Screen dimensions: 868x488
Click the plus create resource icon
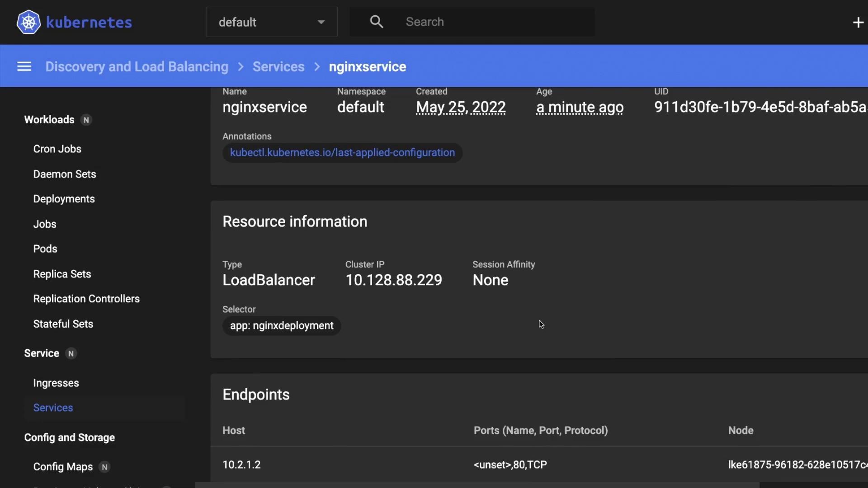click(x=858, y=22)
